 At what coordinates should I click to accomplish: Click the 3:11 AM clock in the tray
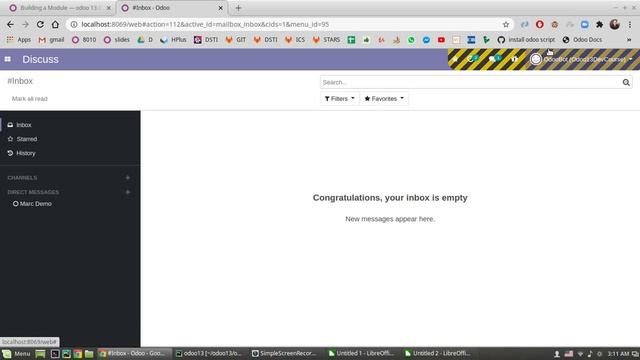coord(618,353)
